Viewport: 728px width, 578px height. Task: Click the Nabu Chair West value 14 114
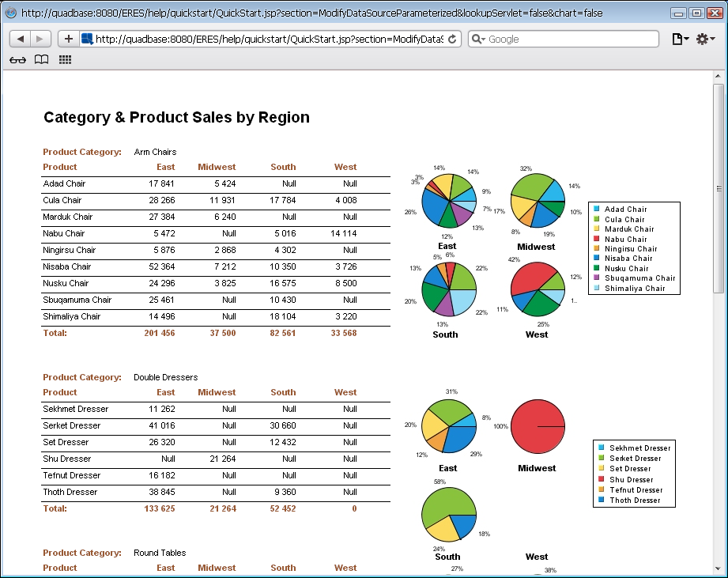click(x=344, y=233)
